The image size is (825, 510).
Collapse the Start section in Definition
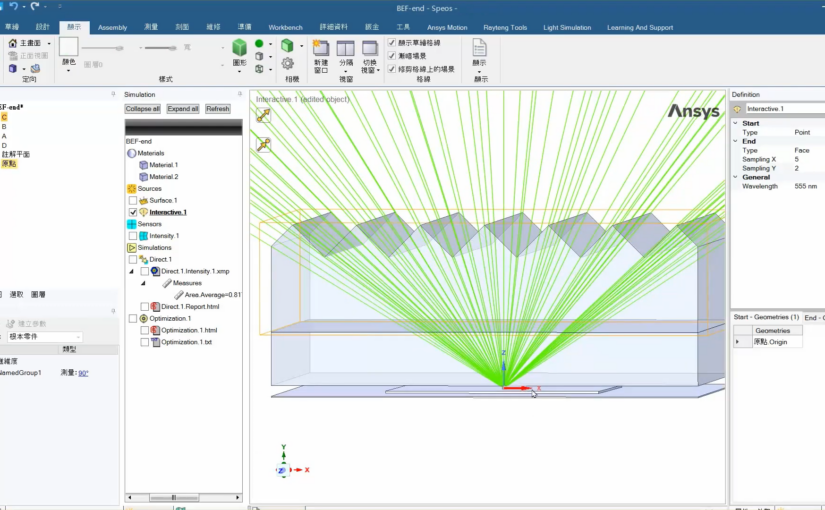point(736,123)
